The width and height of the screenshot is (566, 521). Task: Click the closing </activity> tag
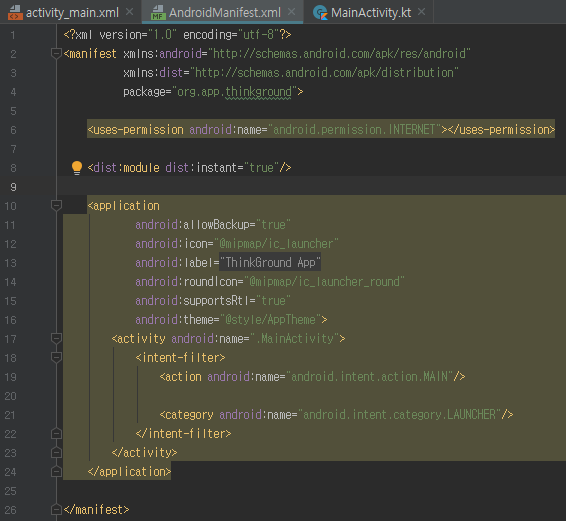coord(144,453)
